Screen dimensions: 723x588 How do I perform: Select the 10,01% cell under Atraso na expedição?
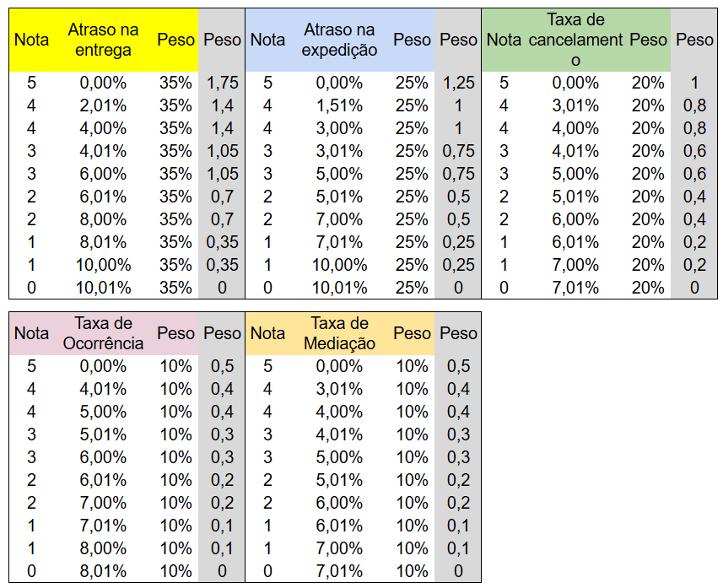pyautogui.click(x=339, y=288)
